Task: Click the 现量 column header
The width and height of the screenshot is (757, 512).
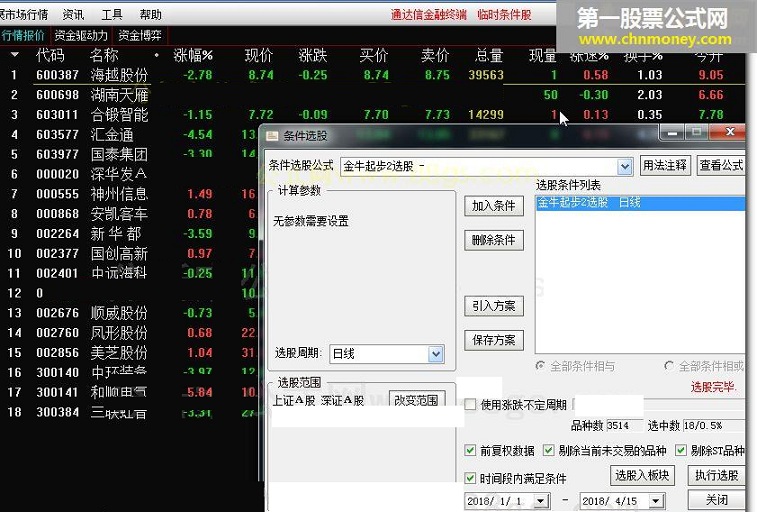Action: pyautogui.click(x=543, y=55)
